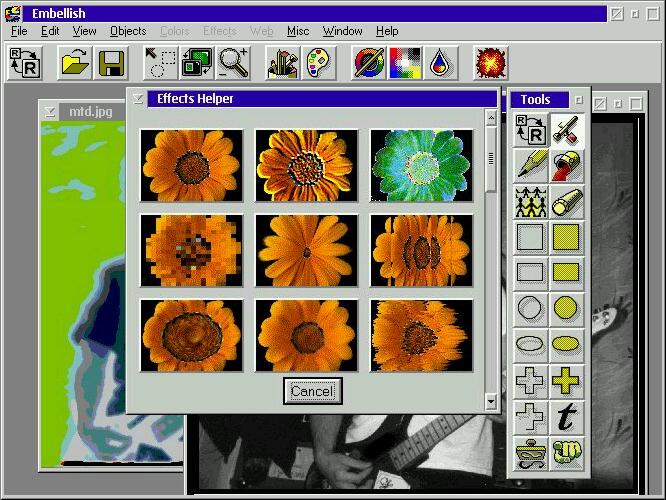
Task: Open the Misc menu
Action: pos(298,31)
